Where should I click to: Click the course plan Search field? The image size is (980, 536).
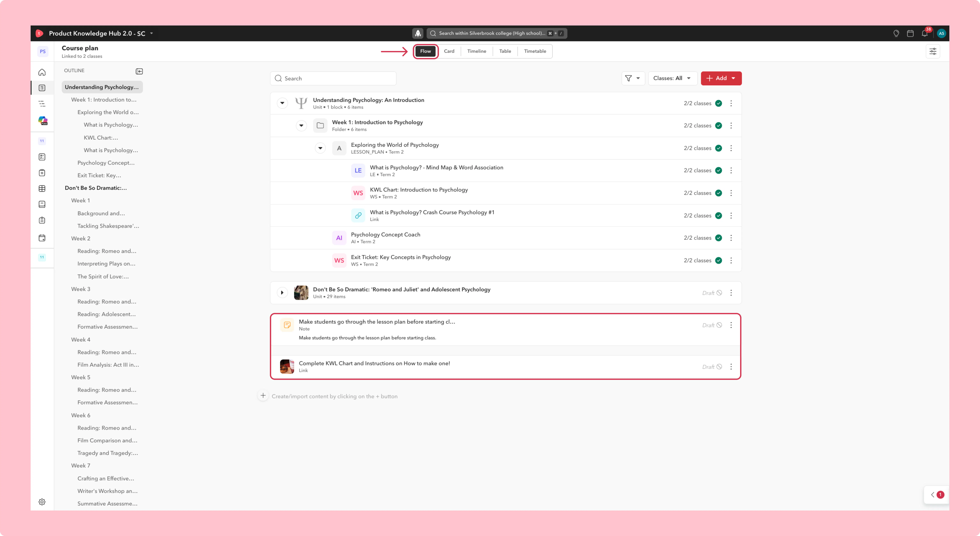pos(333,78)
